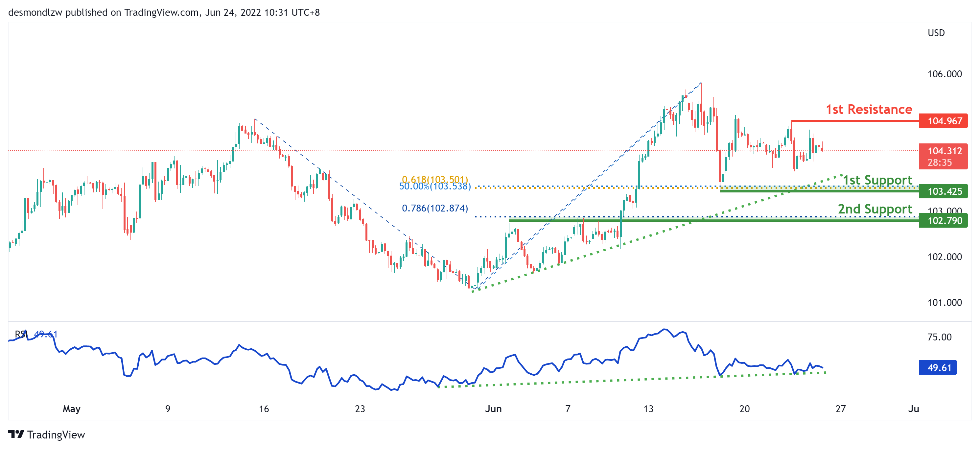Click the May date marker on timeline
The width and height of the screenshot is (980, 449).
(72, 409)
